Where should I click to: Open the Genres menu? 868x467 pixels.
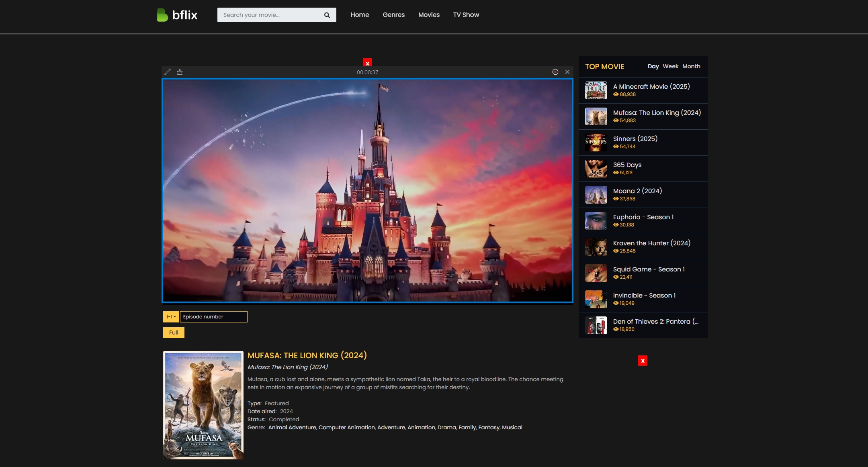click(393, 15)
